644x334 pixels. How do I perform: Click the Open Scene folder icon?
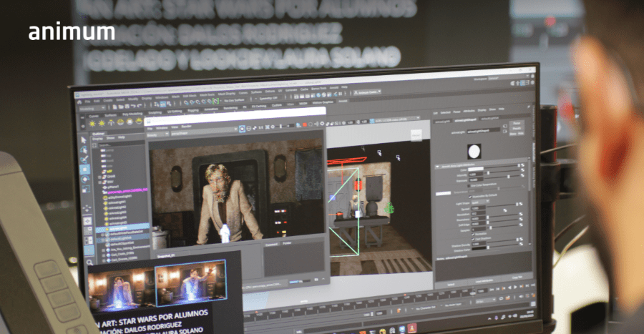121,107
